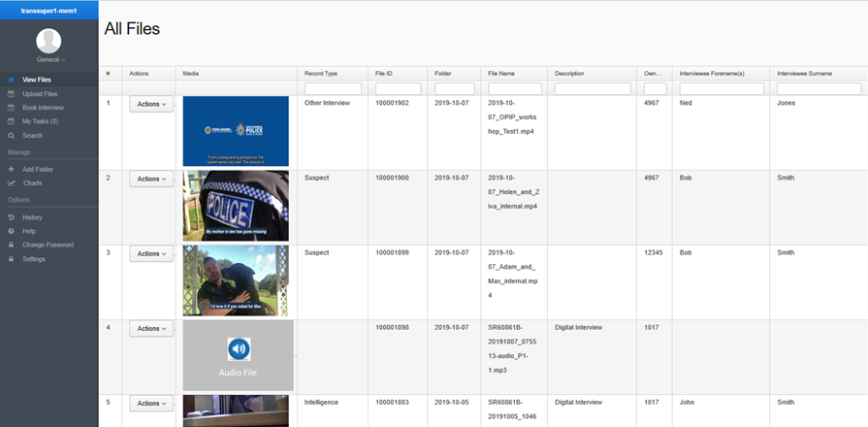Click surname Jones in row 1
The height and width of the screenshot is (427, 868).
(x=787, y=103)
